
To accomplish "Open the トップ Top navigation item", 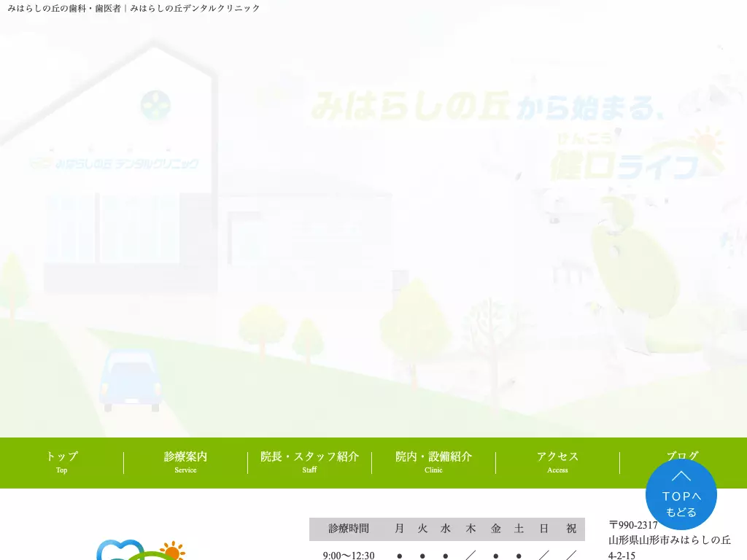I will click(61, 462).
